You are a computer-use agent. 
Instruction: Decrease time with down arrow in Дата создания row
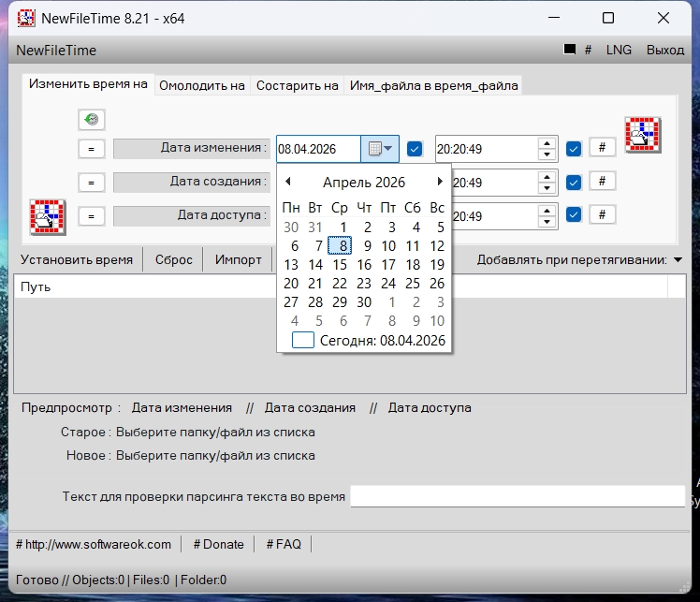[547, 188]
